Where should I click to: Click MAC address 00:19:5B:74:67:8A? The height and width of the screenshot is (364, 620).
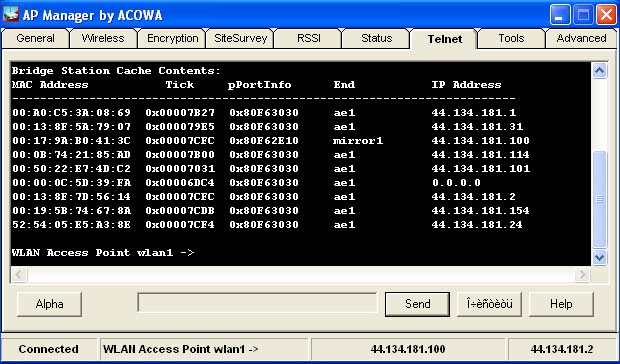71,211
